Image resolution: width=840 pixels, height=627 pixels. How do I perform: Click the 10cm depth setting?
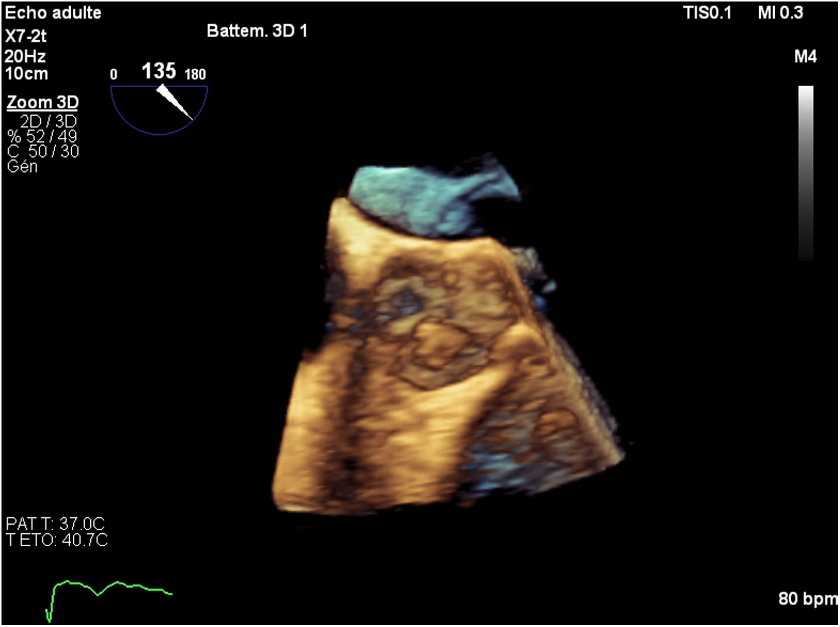click(x=27, y=74)
